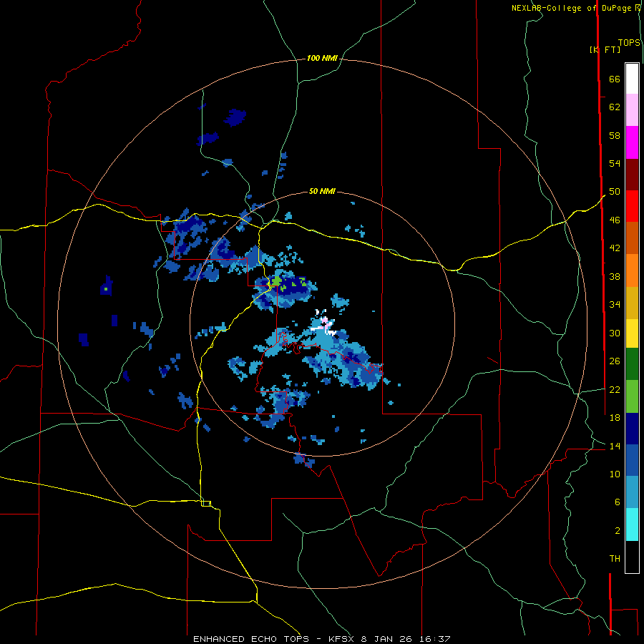644x644 pixels.
Task: Click the '6' legend value
Action: pos(618,502)
